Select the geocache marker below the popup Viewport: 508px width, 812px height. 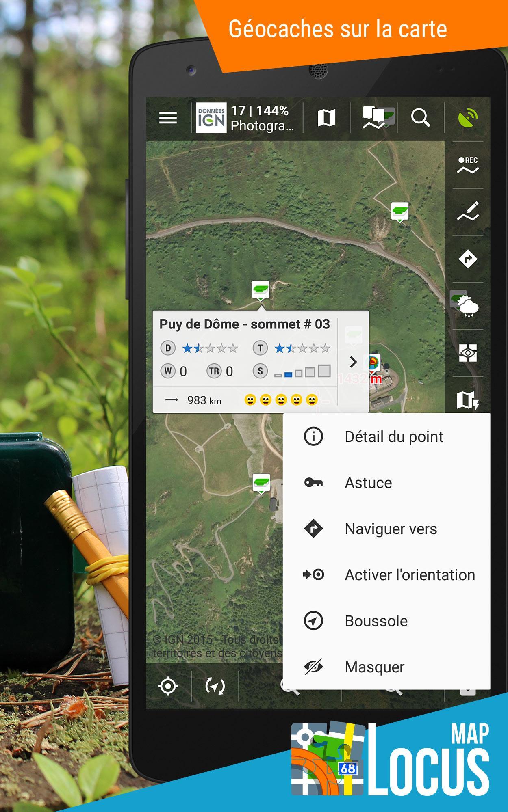[261, 484]
